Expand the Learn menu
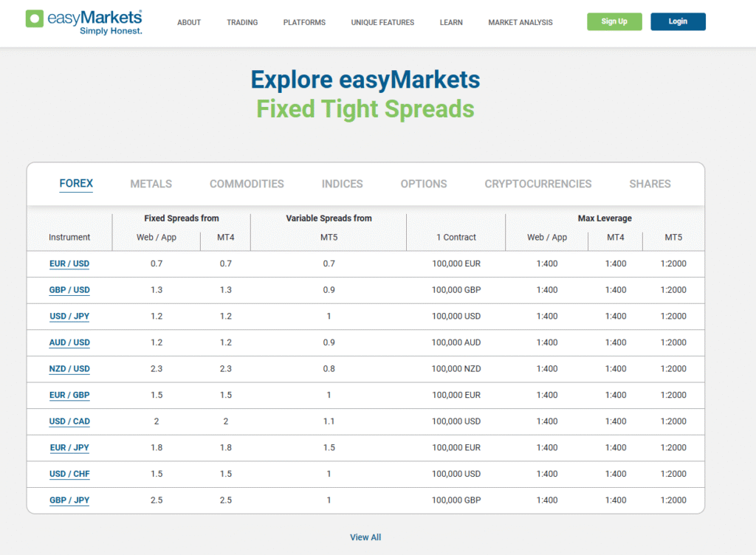The height and width of the screenshot is (555, 756). point(451,22)
